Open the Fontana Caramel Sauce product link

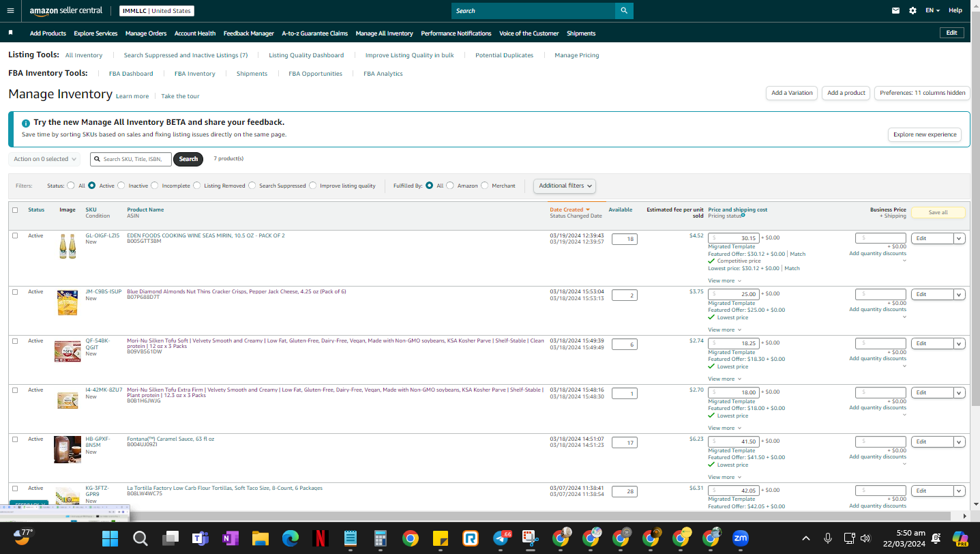[x=170, y=439]
